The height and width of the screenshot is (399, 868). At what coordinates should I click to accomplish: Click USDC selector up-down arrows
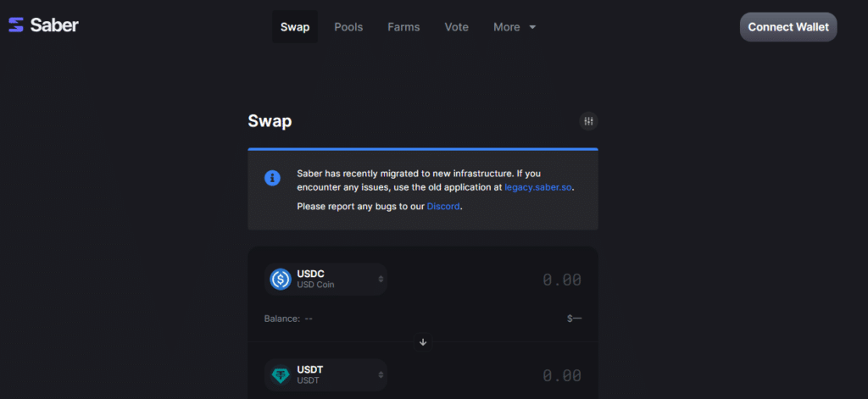(381, 279)
